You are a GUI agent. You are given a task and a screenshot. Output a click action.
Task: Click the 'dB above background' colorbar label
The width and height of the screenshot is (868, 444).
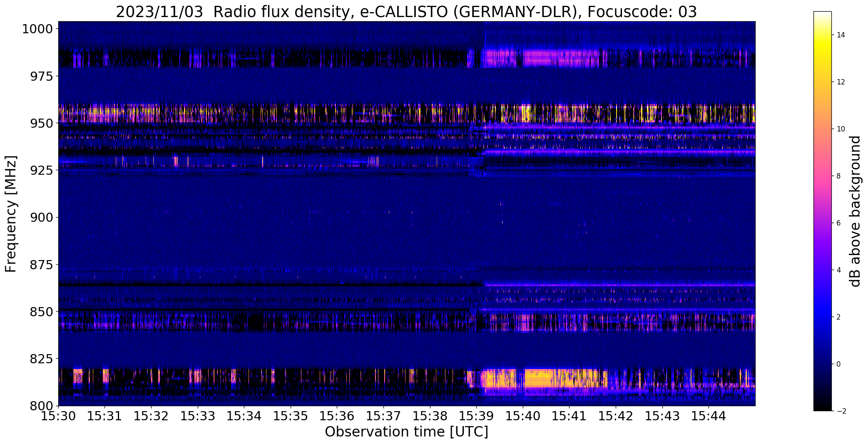point(855,211)
